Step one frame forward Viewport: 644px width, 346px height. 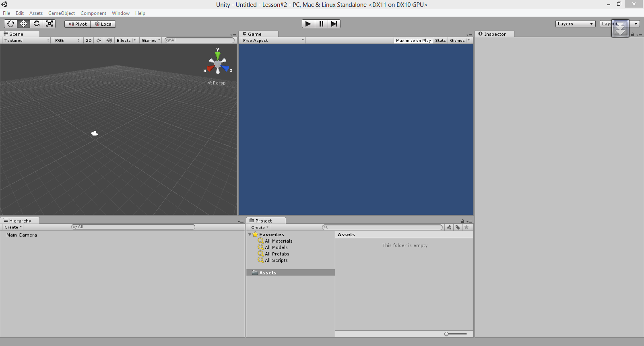(334, 24)
